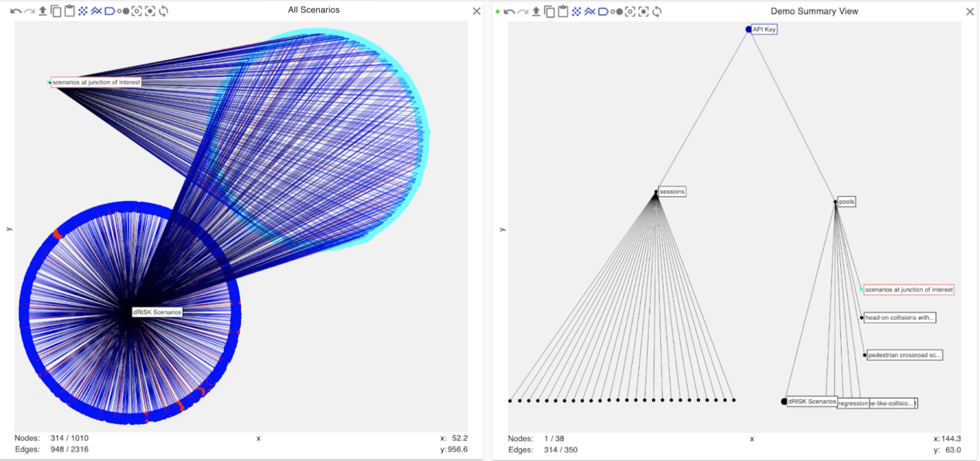Click the 'pedestrian crossroad sc...' node label
The width and height of the screenshot is (980, 461).
point(904,355)
